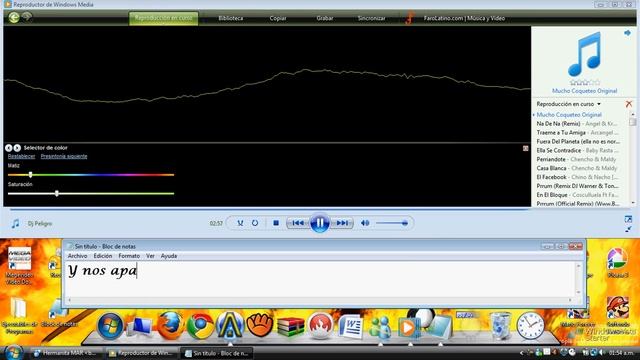The width and height of the screenshot is (640, 360).
Task: Open the Recycle Bin in the dock
Action: click(x=500, y=326)
